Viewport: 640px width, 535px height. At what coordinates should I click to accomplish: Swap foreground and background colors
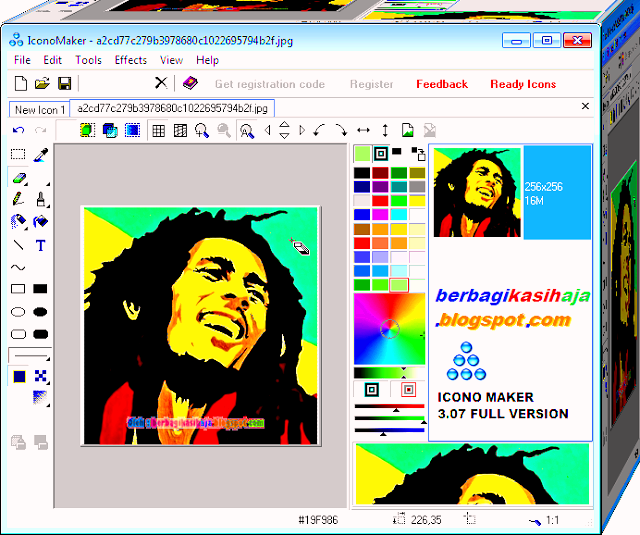pyautogui.click(x=418, y=154)
